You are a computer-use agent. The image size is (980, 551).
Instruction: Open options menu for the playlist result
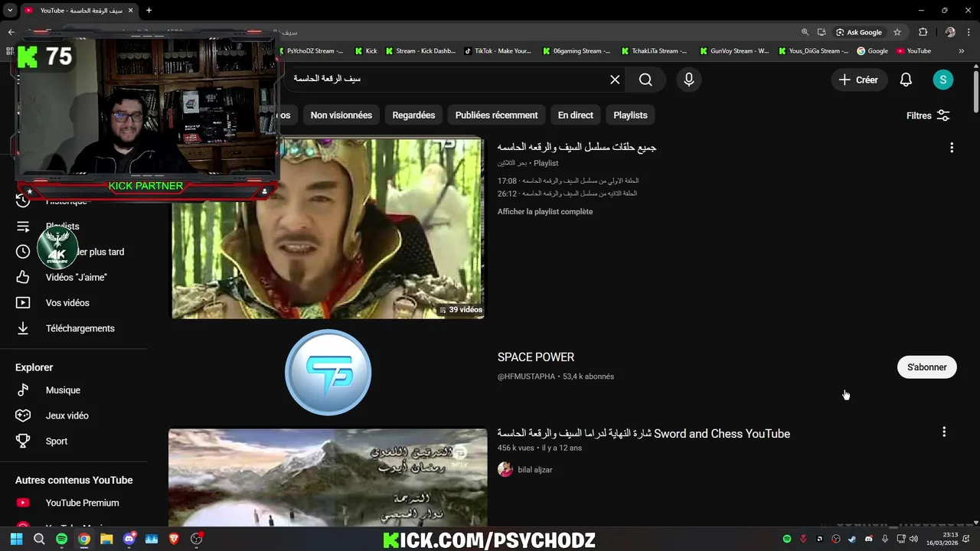952,148
